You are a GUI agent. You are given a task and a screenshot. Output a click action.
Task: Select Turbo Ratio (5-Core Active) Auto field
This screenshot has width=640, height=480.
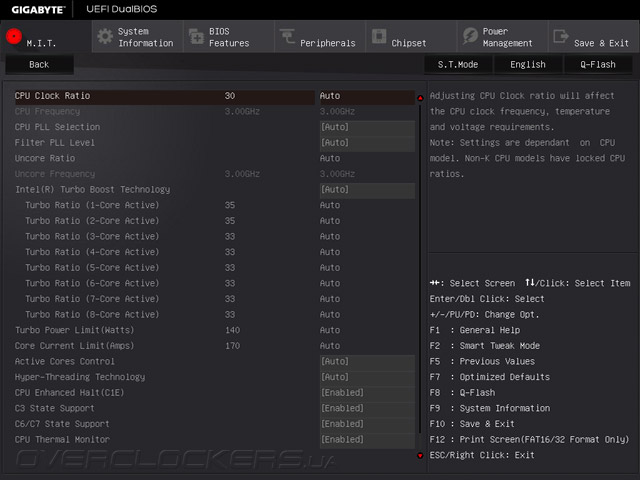tap(330, 268)
